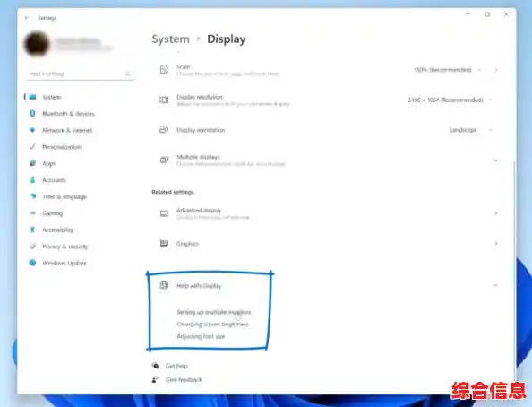This screenshot has height=407, width=532.
Task: Click the Display orientation title text
Action: coord(201,130)
